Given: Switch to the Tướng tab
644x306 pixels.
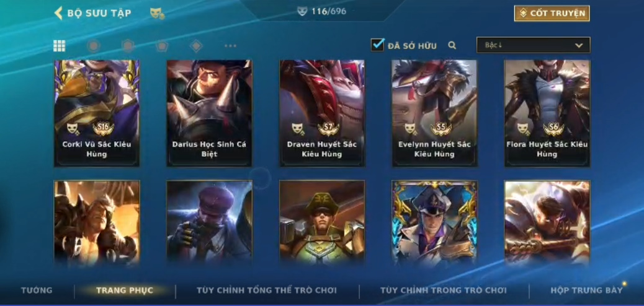Looking at the screenshot, I should pyautogui.click(x=37, y=291).
